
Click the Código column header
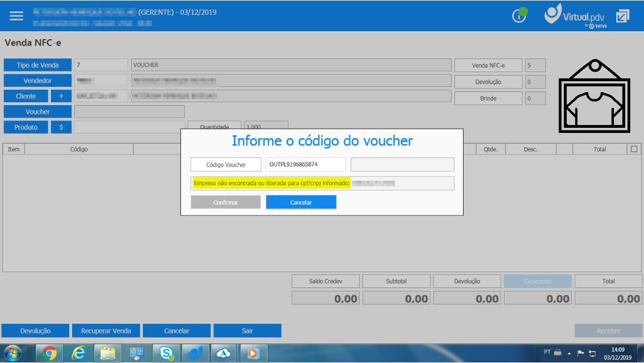point(79,149)
